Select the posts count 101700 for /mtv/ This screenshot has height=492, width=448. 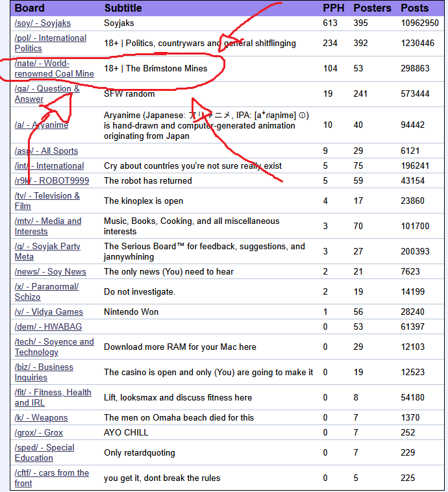pos(415,227)
